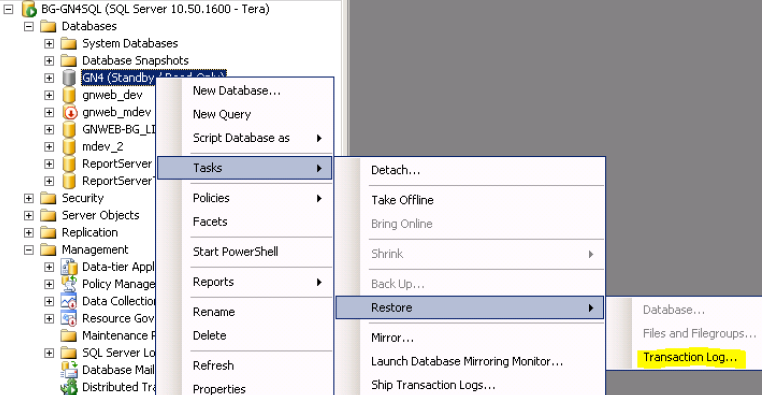Open the Policies submenu
Viewport: 763px width, 399px height.
pos(245,198)
